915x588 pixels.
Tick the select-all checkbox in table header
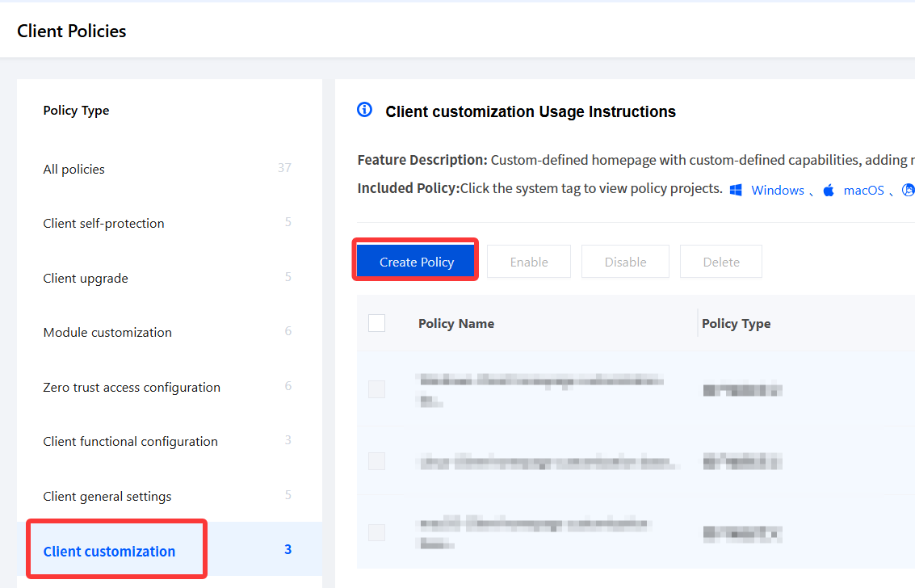pos(377,323)
